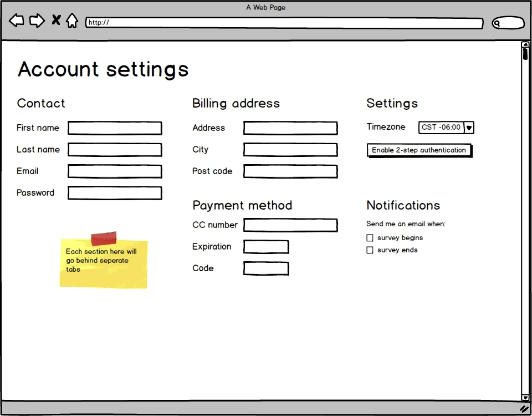
Task: Select the Email input field
Action: [x=115, y=171]
